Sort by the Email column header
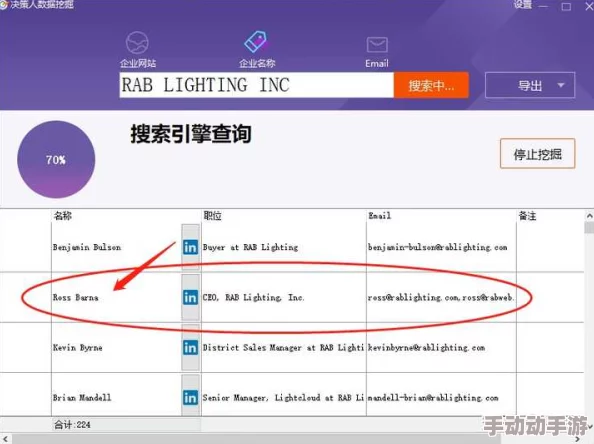Screen dimensions: 594x444 [x=380, y=216]
